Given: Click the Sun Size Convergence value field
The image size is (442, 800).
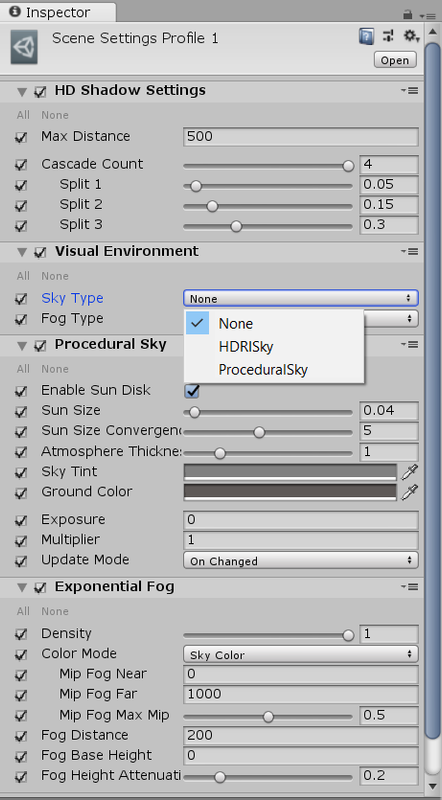Looking at the screenshot, I should [x=389, y=431].
